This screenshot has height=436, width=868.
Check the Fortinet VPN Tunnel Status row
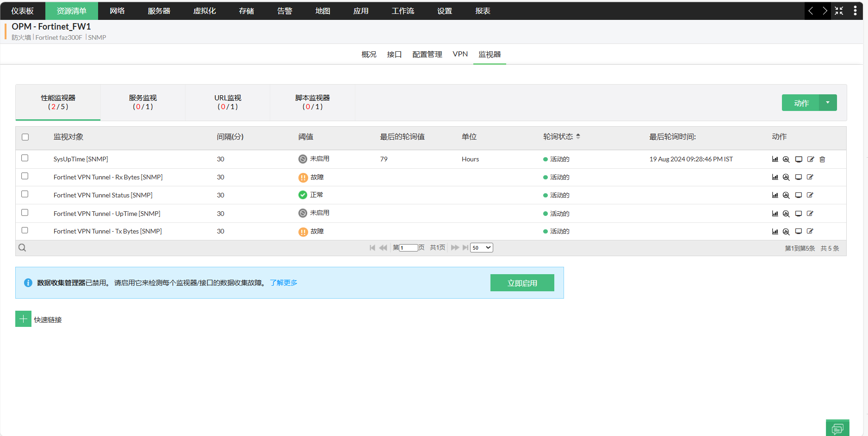click(25, 194)
